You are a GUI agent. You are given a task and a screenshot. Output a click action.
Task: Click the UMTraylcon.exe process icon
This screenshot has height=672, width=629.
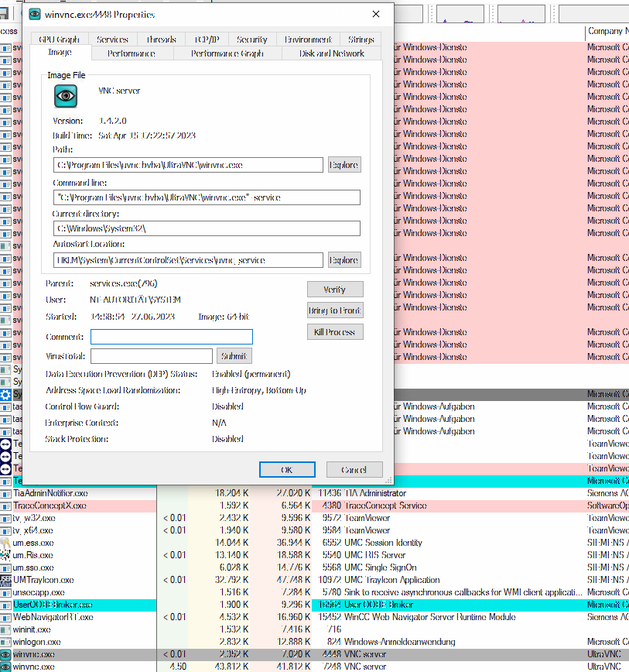pos(8,580)
